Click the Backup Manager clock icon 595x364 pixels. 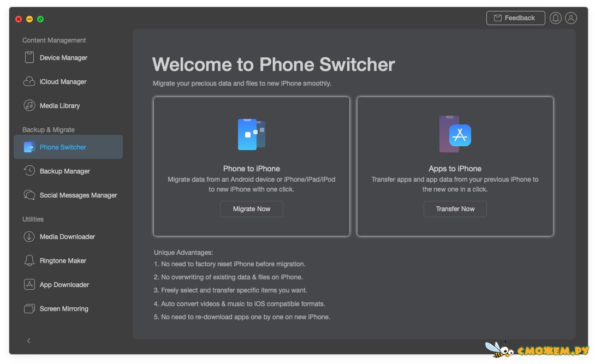click(29, 171)
